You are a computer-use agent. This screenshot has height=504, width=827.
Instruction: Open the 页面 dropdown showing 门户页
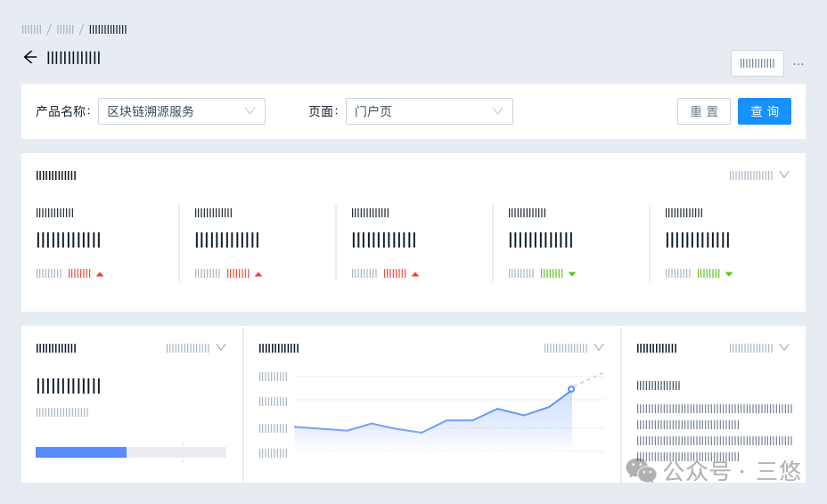pos(429,111)
